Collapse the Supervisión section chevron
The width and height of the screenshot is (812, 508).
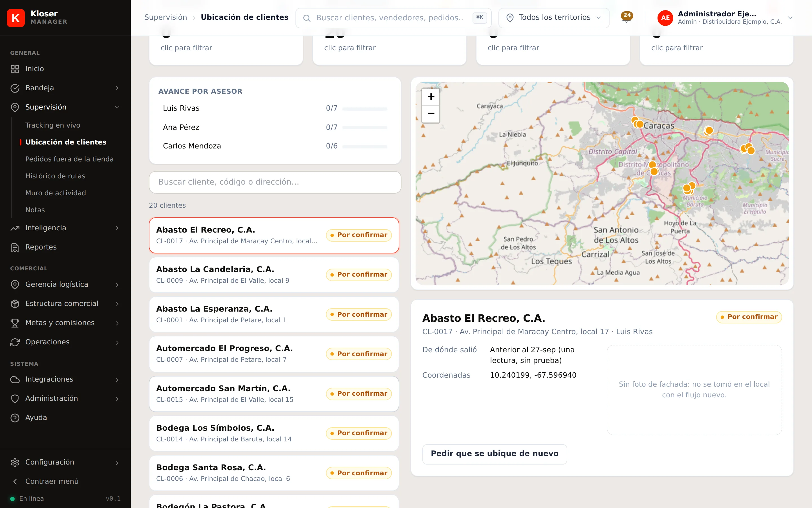coord(117,107)
